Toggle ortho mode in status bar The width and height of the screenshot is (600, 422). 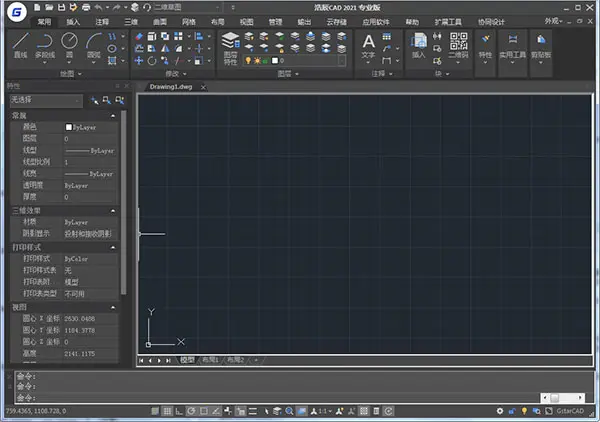tap(179, 411)
